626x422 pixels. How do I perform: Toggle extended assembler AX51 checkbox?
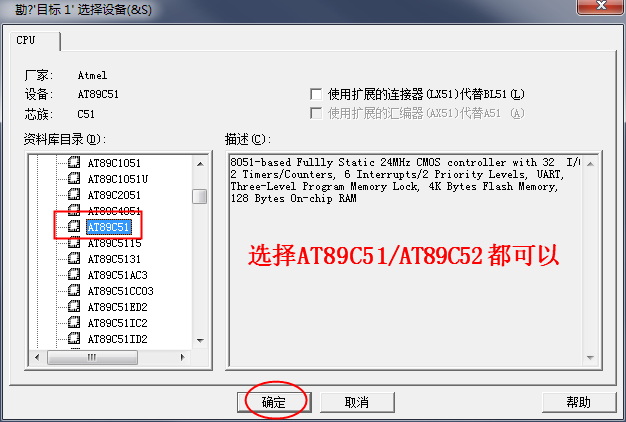pos(316,113)
